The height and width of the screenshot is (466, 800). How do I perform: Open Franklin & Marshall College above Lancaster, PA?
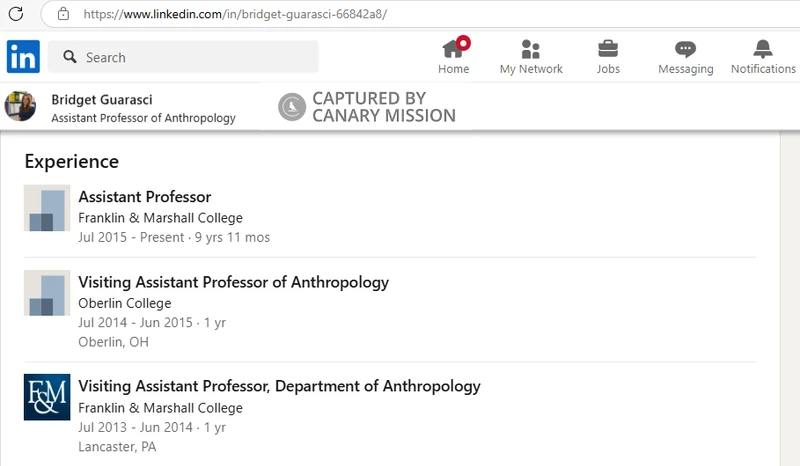coord(160,408)
